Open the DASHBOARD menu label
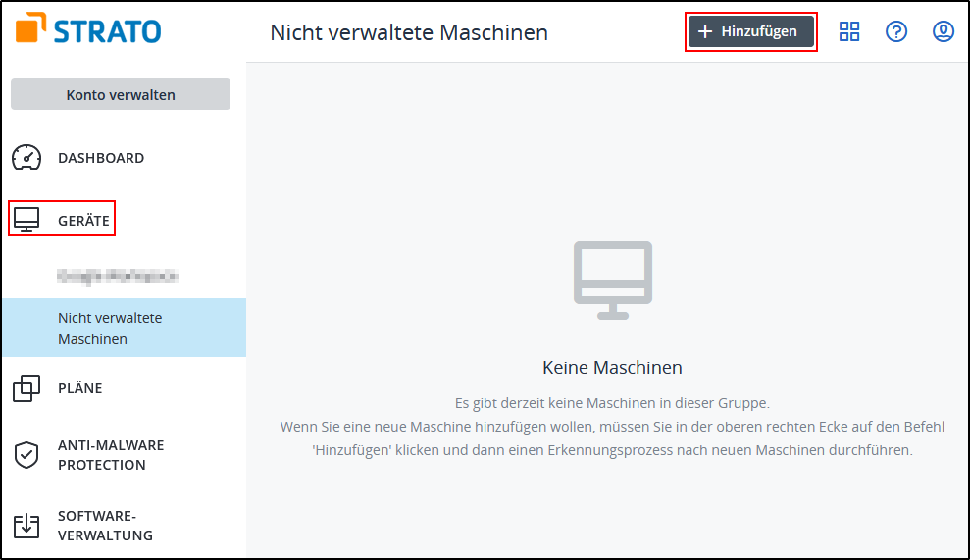This screenshot has width=970, height=560. pyautogui.click(x=101, y=158)
